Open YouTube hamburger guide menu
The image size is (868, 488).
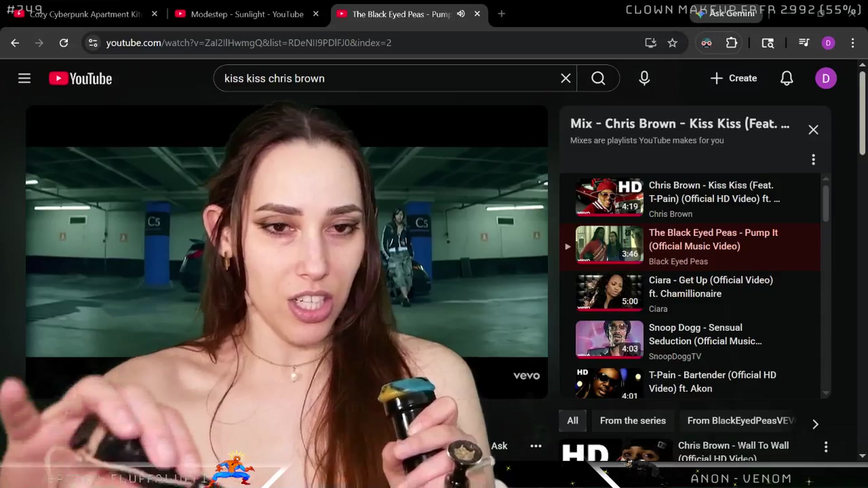(x=24, y=79)
